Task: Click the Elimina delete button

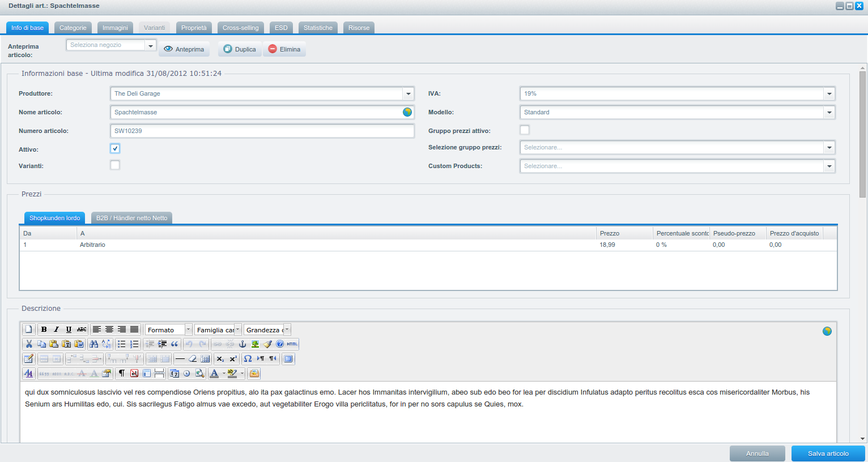Action: [284, 49]
